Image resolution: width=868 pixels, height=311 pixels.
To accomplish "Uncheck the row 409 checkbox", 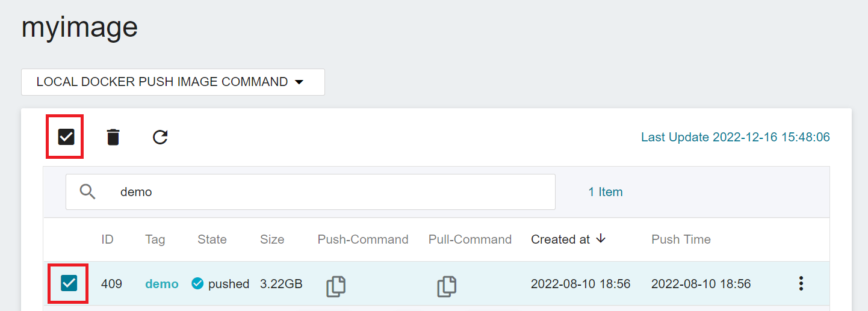I will pos(69,283).
